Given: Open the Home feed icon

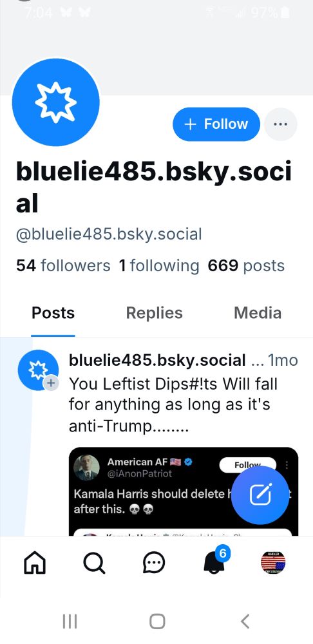Looking at the screenshot, I should 35,562.
